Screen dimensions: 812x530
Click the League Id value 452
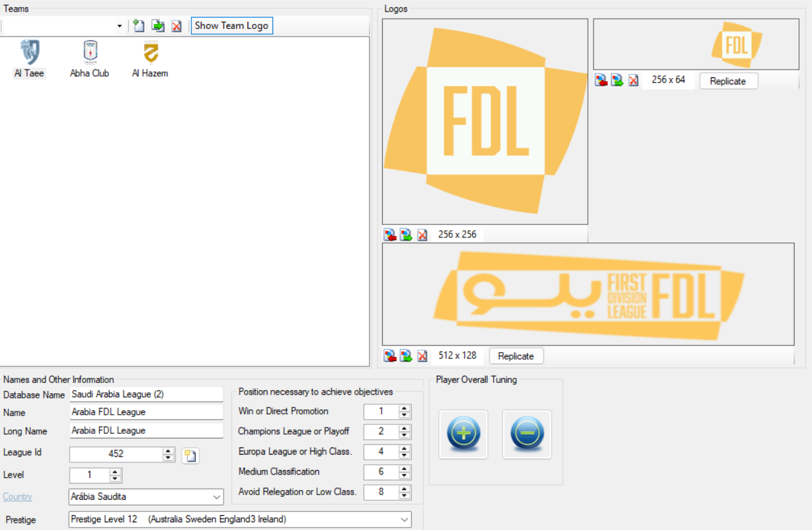click(116, 455)
